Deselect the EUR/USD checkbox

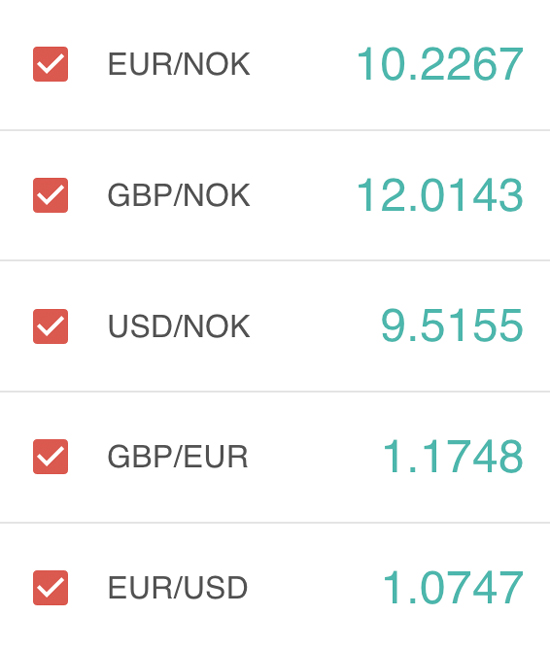(51, 587)
